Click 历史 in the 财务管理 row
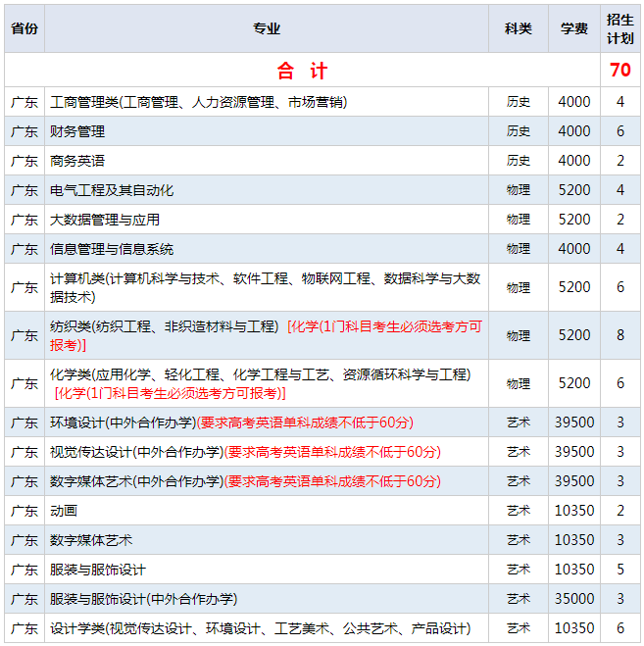This screenshot has width=644, height=646. pos(519,131)
